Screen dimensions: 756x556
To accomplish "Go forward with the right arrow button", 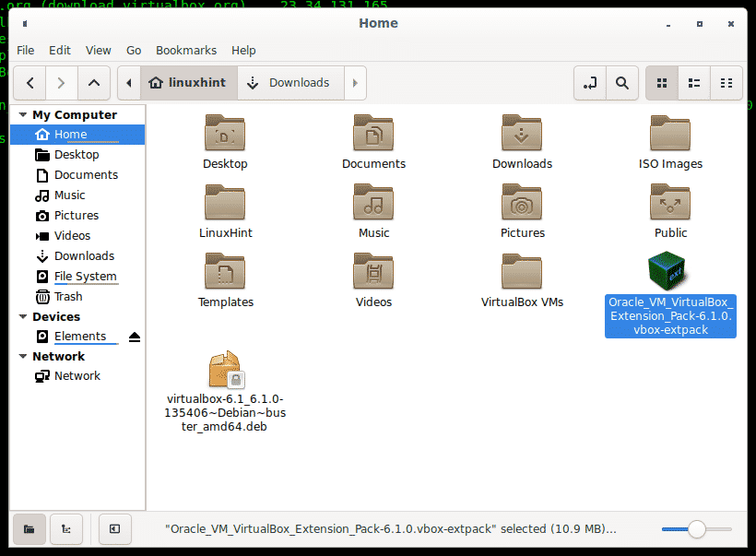I will pyautogui.click(x=61, y=83).
